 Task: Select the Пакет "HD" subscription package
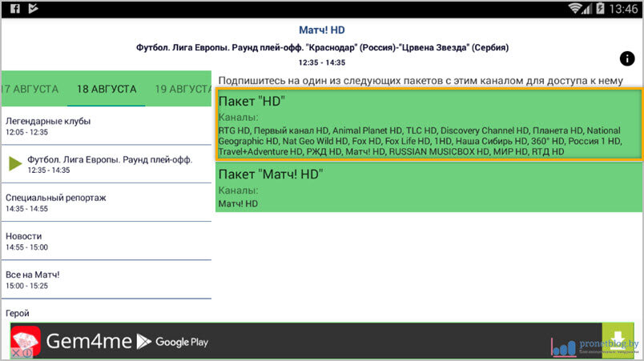[429, 124]
